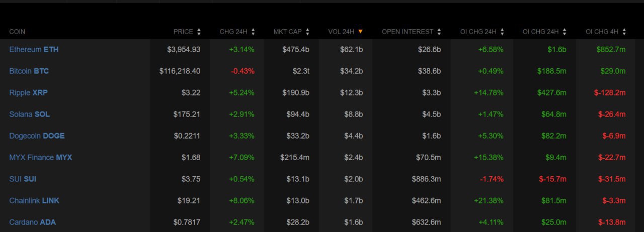This screenshot has width=644, height=232.
Task: Click the MYX Finance MYX link
Action: [40, 157]
